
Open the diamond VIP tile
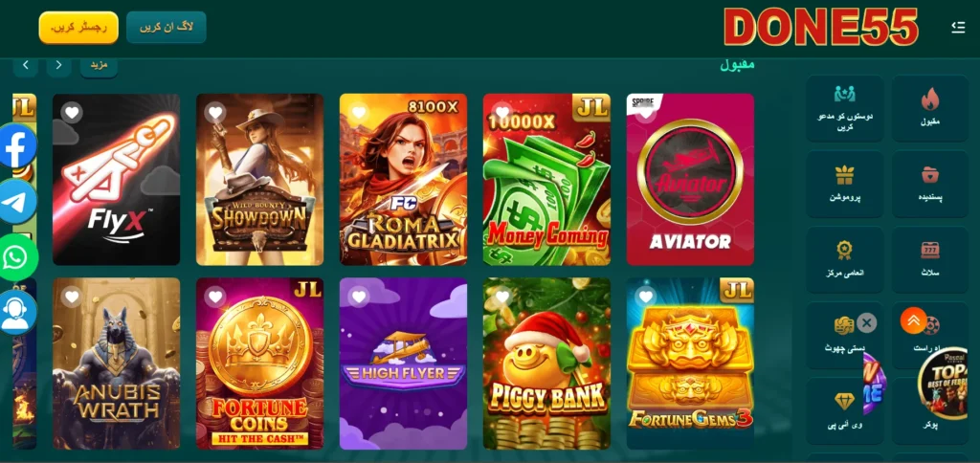pyautogui.click(x=844, y=410)
